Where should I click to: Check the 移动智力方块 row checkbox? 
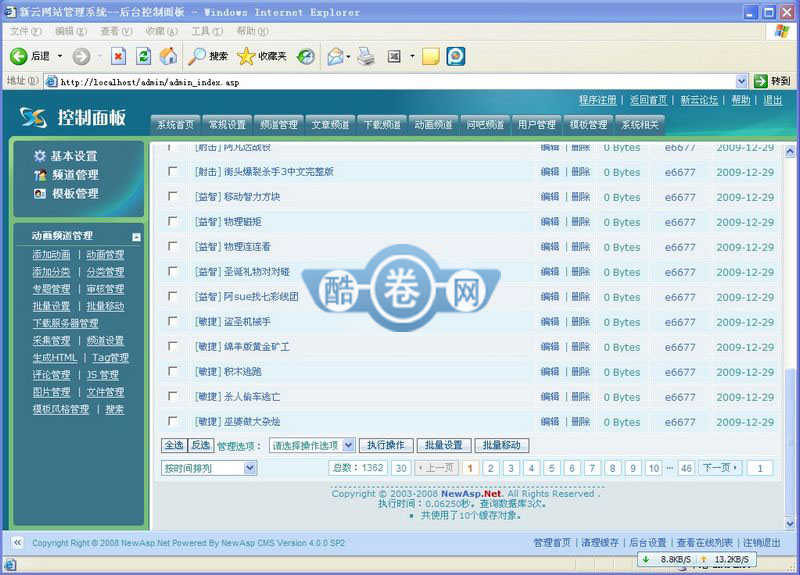coord(173,196)
